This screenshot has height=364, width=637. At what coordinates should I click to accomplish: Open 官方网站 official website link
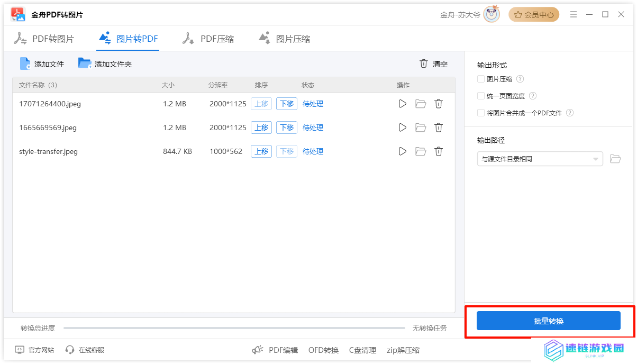(34, 350)
